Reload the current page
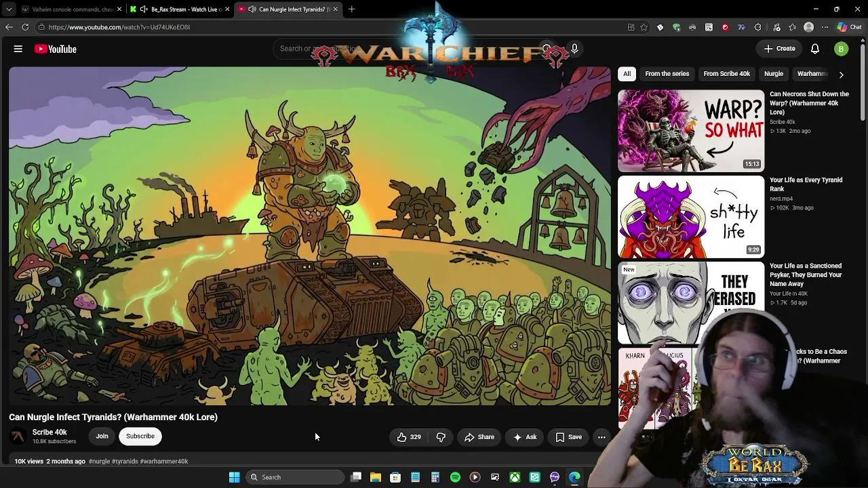 (25, 27)
